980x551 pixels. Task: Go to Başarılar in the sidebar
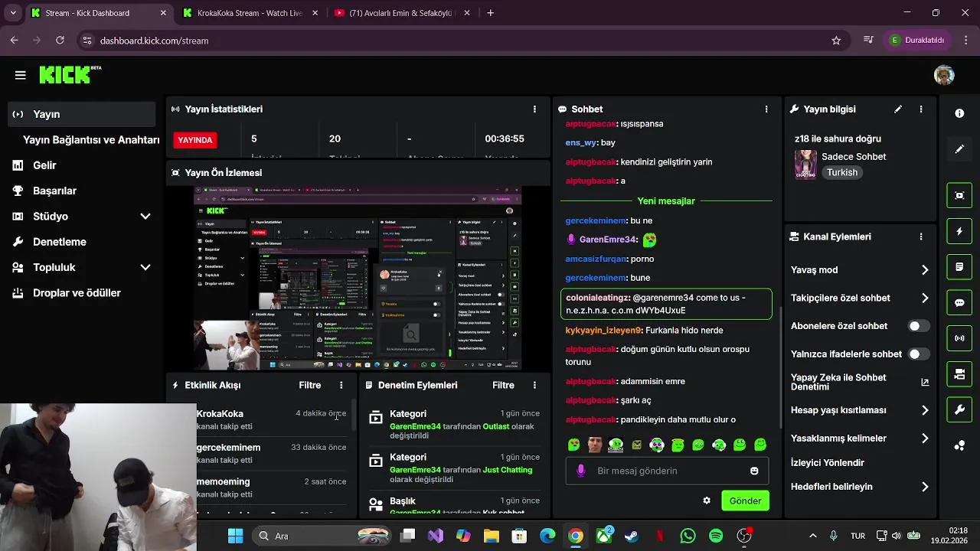(81, 191)
